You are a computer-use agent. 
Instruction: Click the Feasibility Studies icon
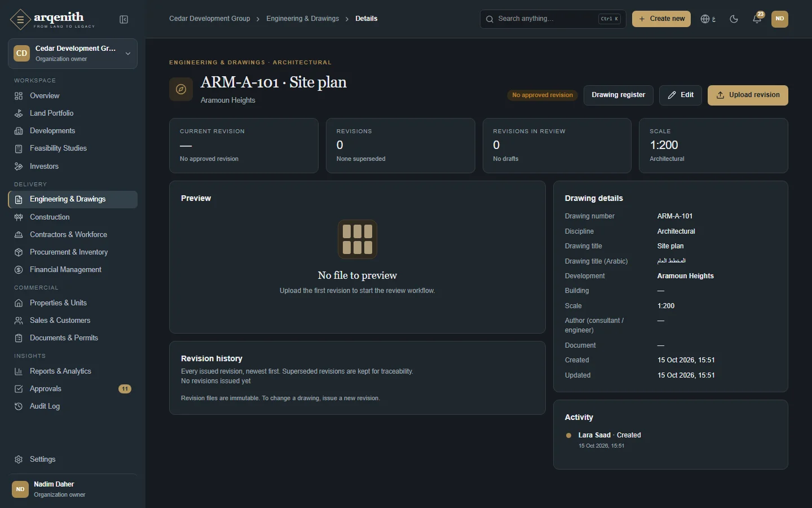coord(19,148)
